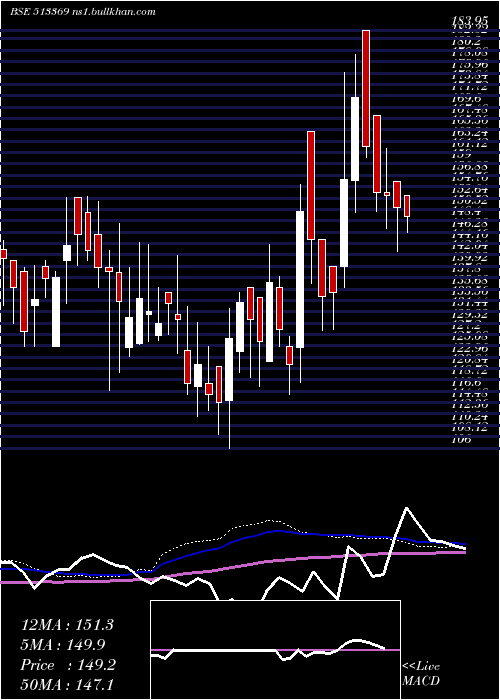The width and height of the screenshot is (500, 700).
Task: Click the 106 bottom price axis label
Action: point(461,439)
